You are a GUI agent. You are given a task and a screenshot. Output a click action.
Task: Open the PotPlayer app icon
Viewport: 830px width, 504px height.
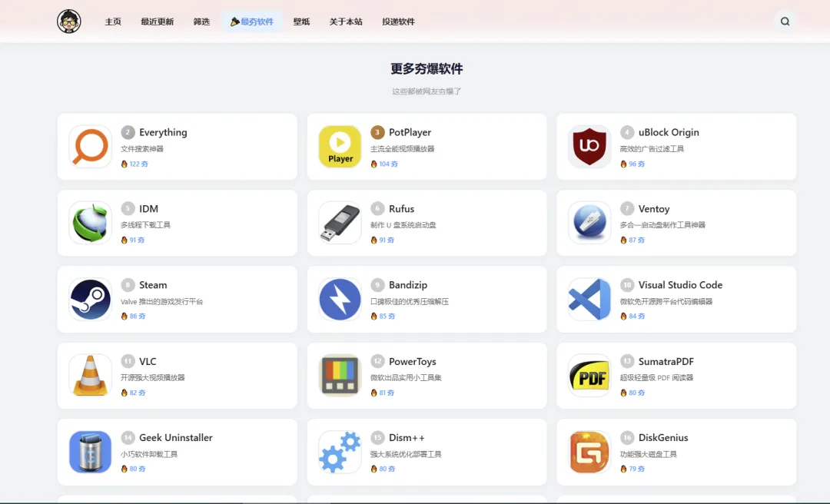pyautogui.click(x=340, y=146)
